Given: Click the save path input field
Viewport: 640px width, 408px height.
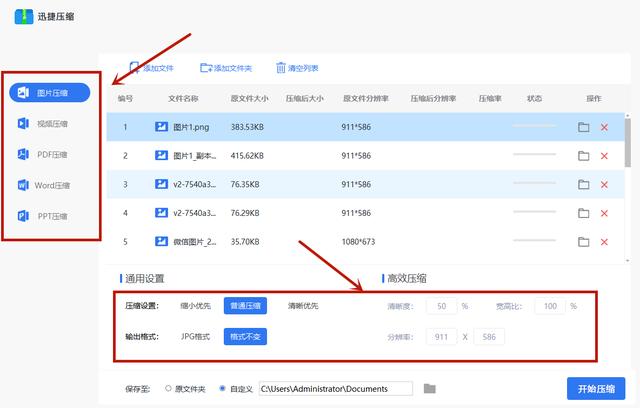Looking at the screenshot, I should pyautogui.click(x=336, y=389).
